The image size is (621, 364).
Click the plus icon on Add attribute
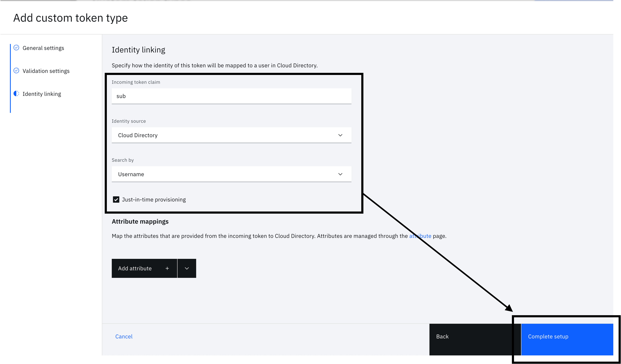pyautogui.click(x=167, y=268)
